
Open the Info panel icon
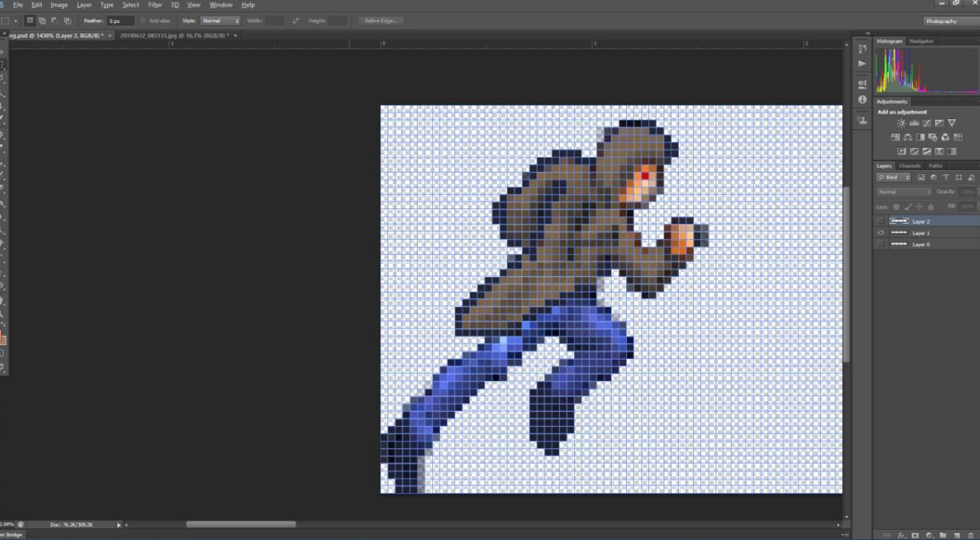[x=863, y=99]
